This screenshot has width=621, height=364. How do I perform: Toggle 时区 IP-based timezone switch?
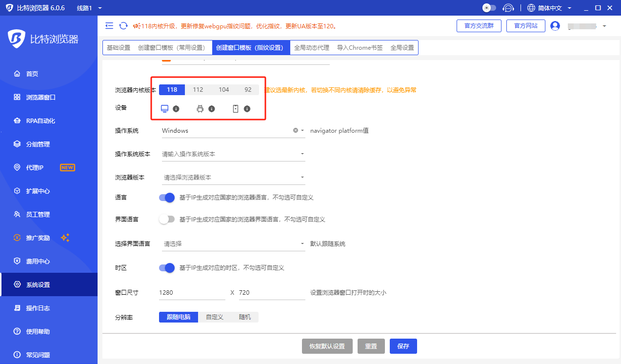point(167,268)
